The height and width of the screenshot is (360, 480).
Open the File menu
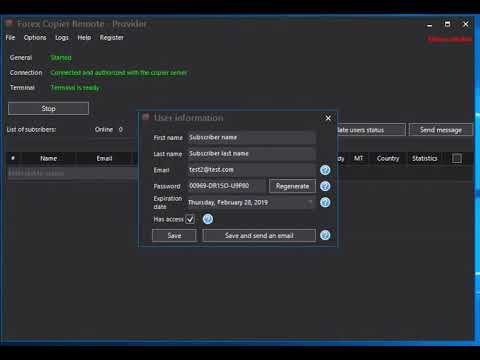(10, 38)
